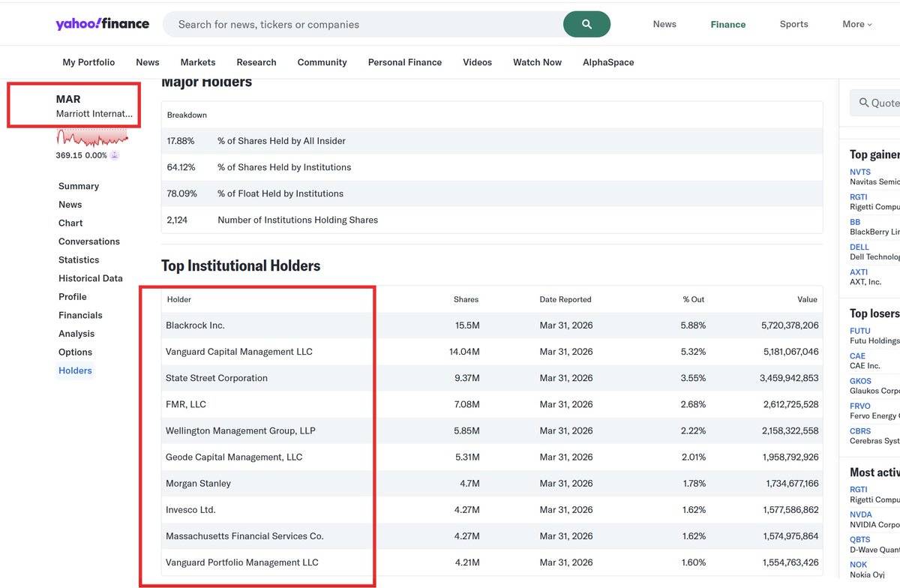
Task: Open the Sports link
Action: click(793, 24)
